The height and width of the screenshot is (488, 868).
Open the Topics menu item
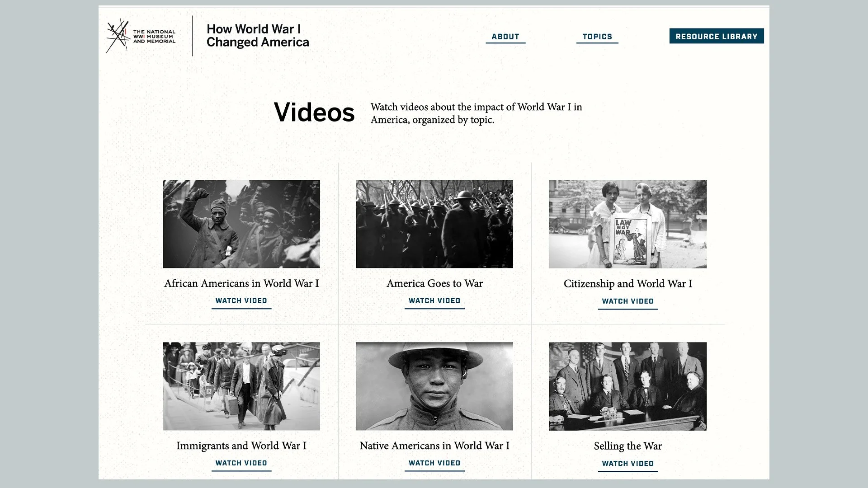click(597, 37)
